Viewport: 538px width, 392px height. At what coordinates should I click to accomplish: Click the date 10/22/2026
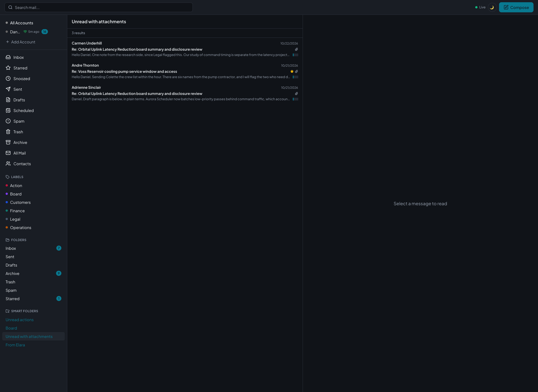[289, 43]
